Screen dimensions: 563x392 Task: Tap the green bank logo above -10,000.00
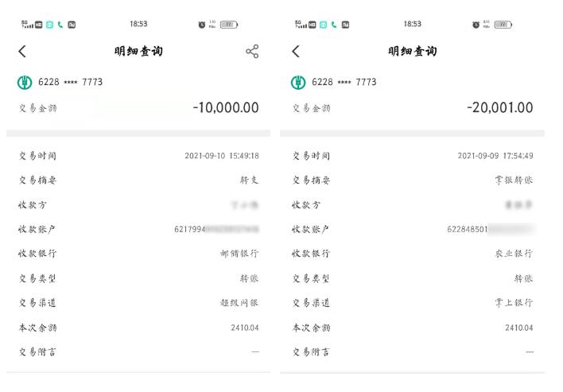point(24,82)
